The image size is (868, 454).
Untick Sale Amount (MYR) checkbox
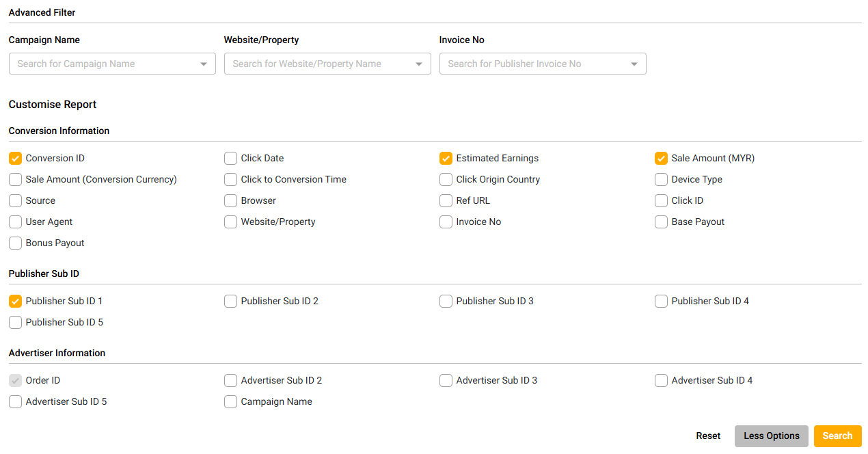(x=661, y=159)
